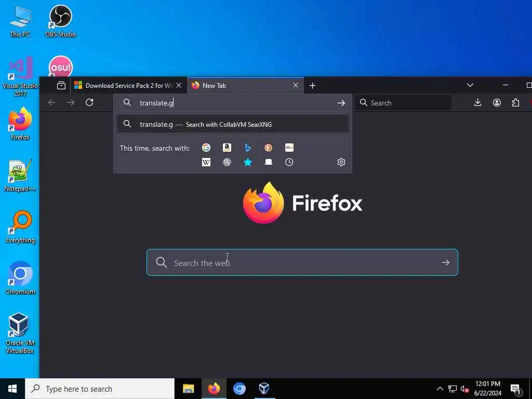This screenshot has width=532, height=399.
Task: Click the Type here to search box
Action: point(100,389)
